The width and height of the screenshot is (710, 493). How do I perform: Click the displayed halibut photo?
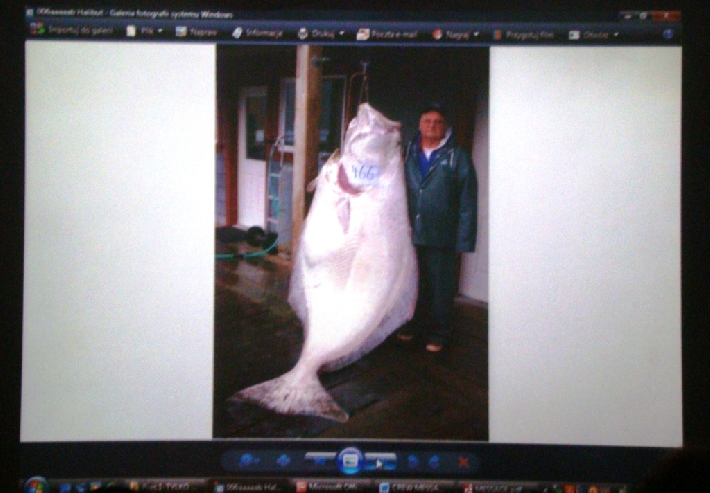351,240
